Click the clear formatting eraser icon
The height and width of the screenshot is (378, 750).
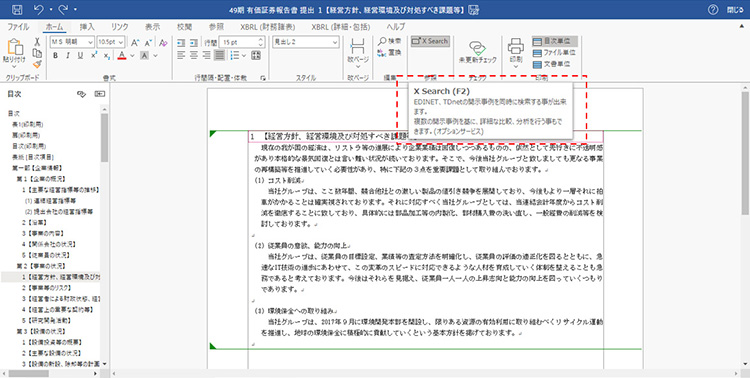click(163, 42)
